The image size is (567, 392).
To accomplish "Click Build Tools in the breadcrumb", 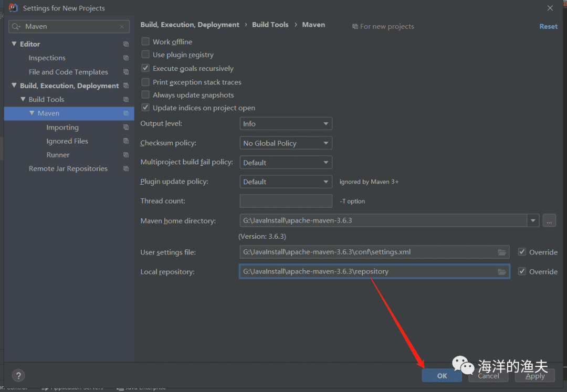I will 270,25.
